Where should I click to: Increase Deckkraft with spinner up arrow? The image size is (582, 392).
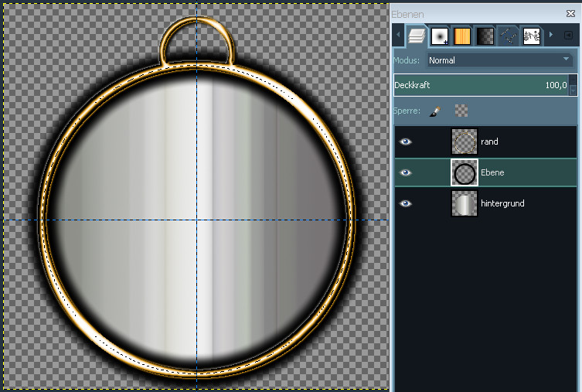coord(573,81)
